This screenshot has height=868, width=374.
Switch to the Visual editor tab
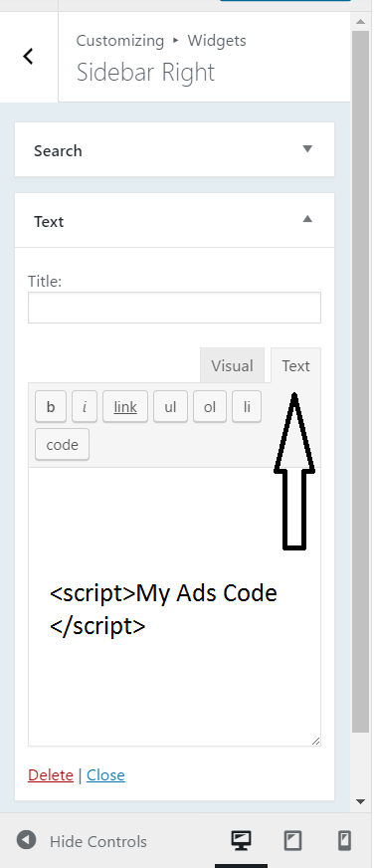(232, 365)
